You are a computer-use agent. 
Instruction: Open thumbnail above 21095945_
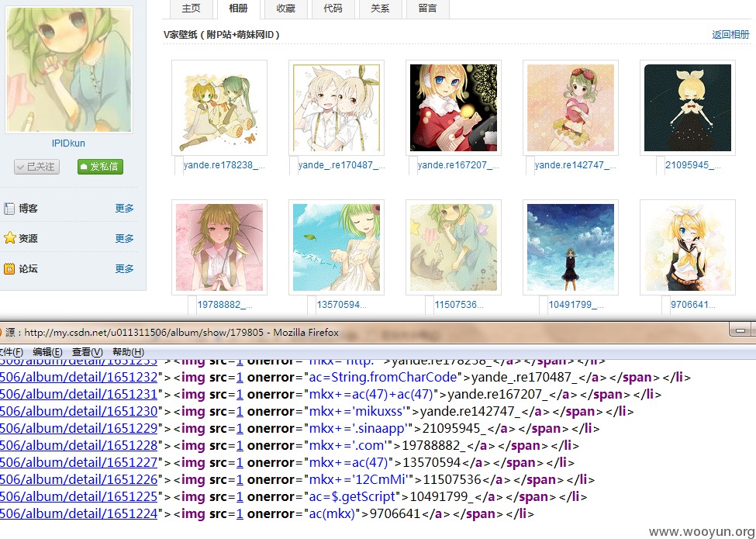coord(688,108)
